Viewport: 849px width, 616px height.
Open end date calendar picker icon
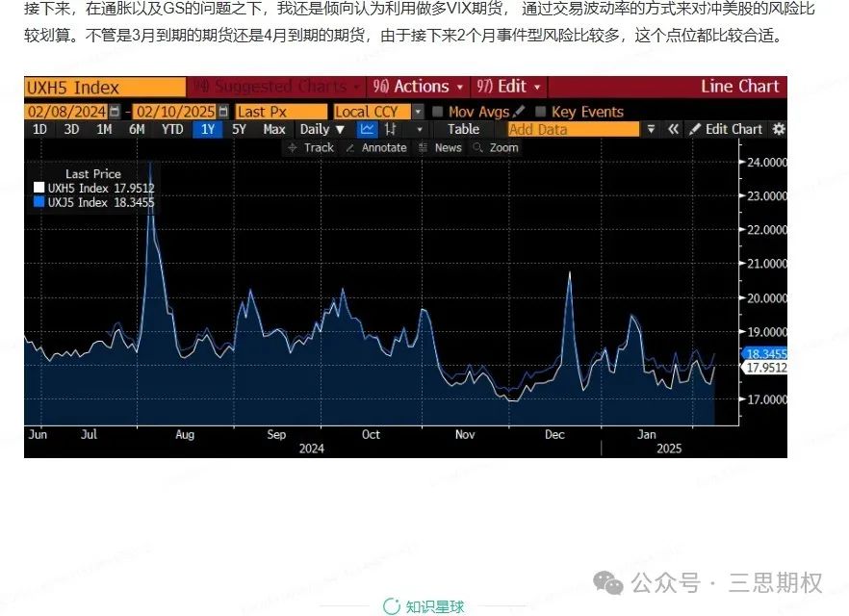pyautogui.click(x=223, y=112)
